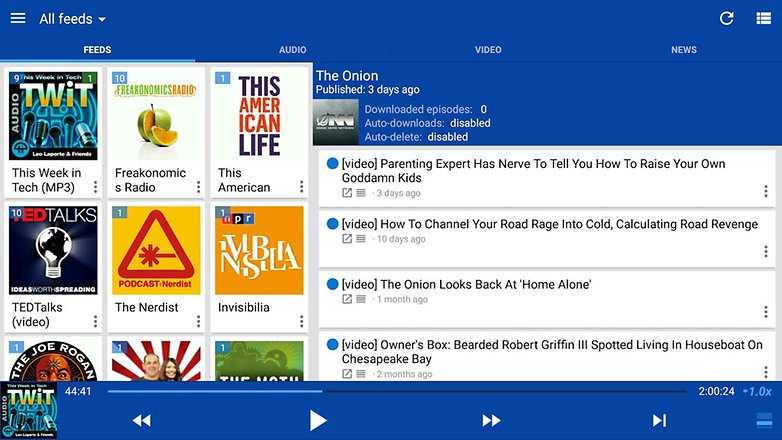Fast forward with the double-right arrow button
Viewport: 782px width, 440px height.
491,421
